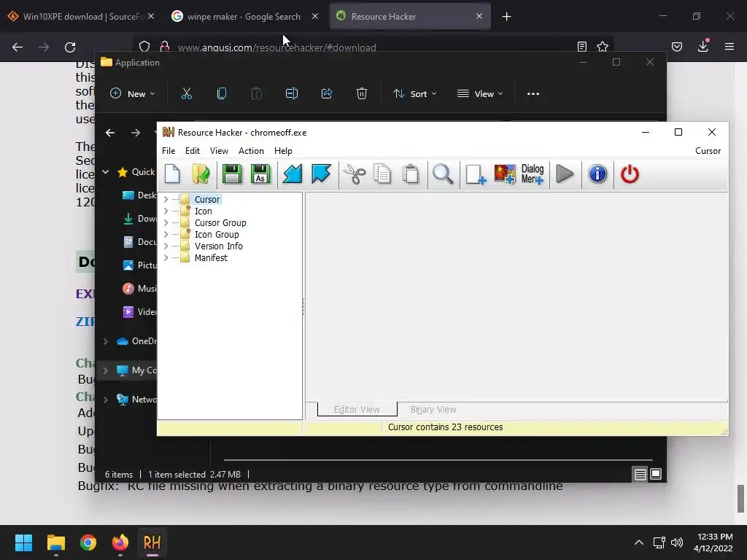Expand OneDrive in explorer sidebar
Screen dimensions: 747x560
[105, 341]
